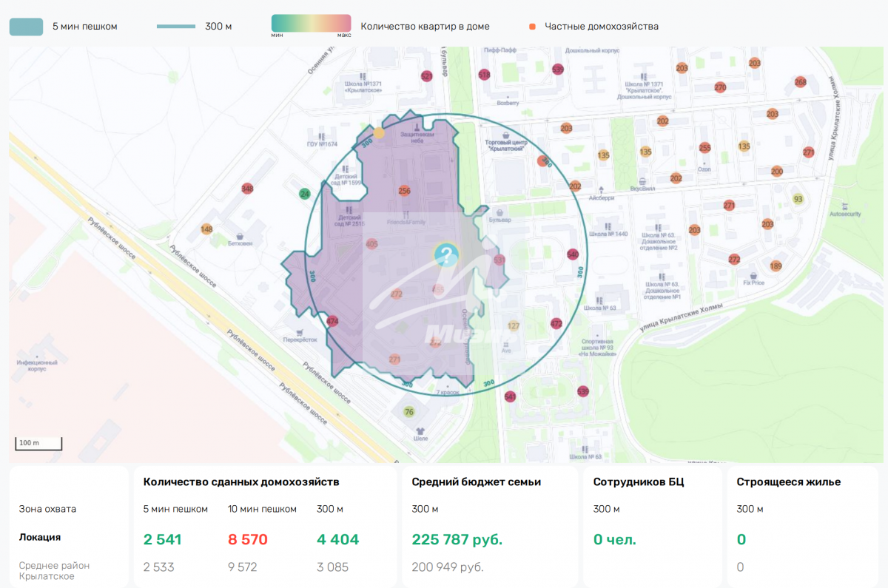
Task: Click the Шеле clothing store icon
Action: tap(422, 429)
